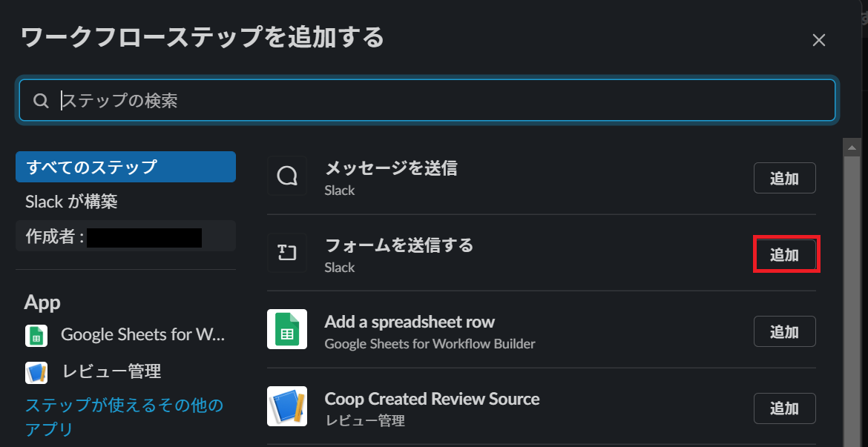Click the scrollbar up arrow
868x447 pixels.
pyautogui.click(x=851, y=148)
